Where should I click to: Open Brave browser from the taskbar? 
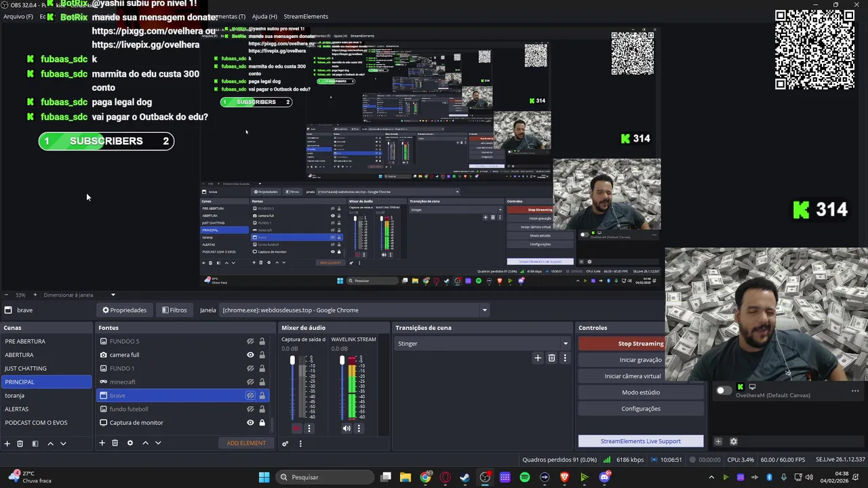coord(564,477)
